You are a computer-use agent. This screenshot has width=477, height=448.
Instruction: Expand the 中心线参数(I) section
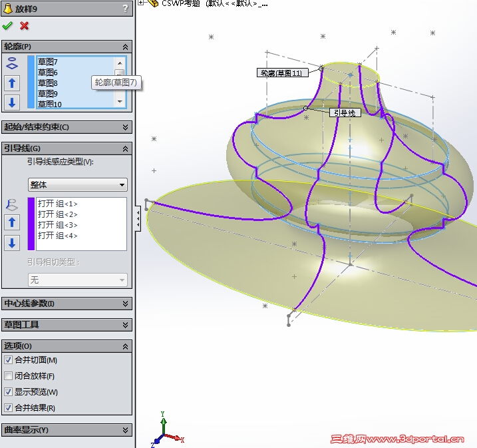point(125,304)
